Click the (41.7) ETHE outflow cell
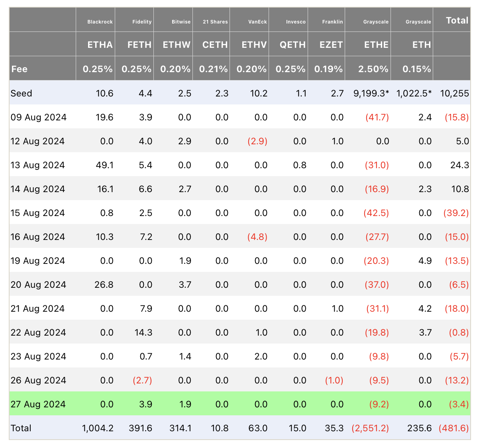Screen dimensions: 479x448 coord(377,117)
